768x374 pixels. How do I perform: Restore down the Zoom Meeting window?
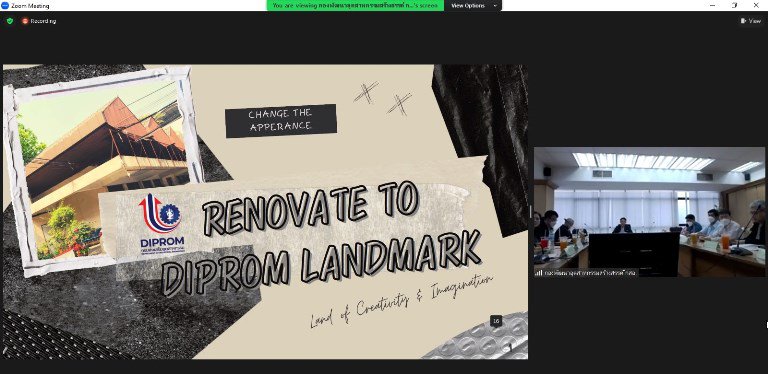click(735, 5)
